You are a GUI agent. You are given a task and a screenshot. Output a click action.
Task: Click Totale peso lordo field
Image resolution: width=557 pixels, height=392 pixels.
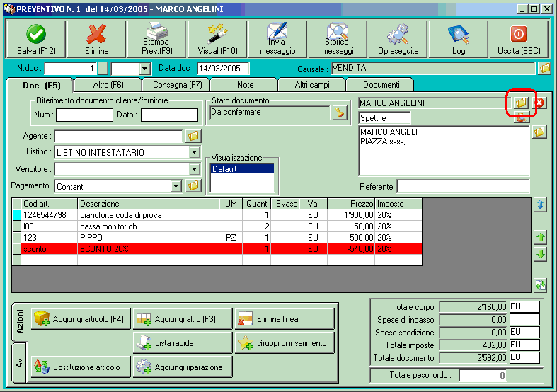483,375
